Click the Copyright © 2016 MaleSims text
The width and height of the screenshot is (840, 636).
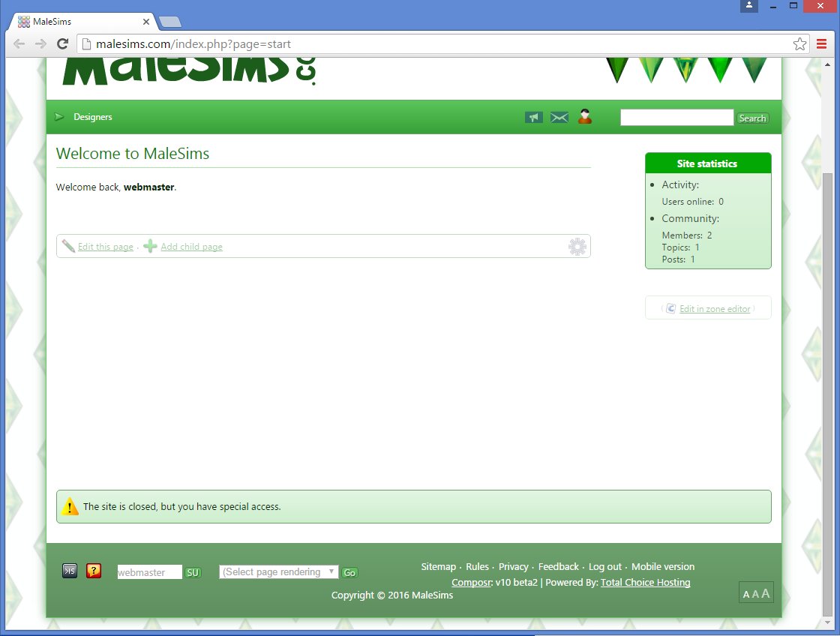[x=392, y=595]
